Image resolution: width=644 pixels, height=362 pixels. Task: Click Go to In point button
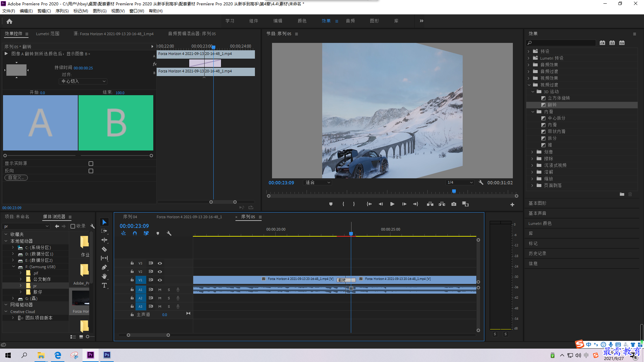[x=369, y=204]
